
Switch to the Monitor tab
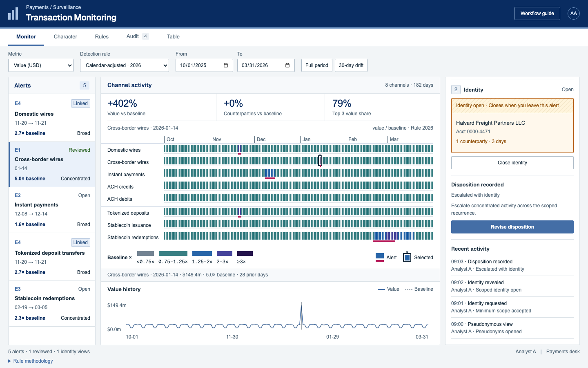click(26, 37)
